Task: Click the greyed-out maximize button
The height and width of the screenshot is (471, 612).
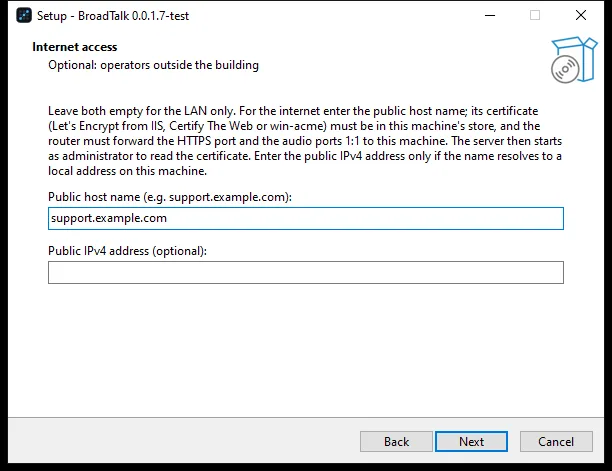Action: 535,16
